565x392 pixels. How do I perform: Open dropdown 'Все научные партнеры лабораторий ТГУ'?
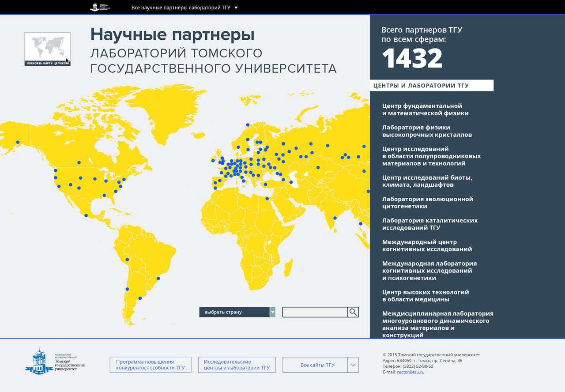[185, 8]
